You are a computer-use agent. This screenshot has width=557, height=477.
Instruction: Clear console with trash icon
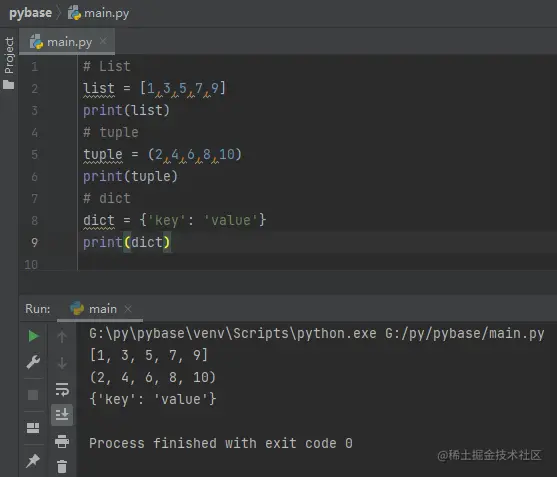pyautogui.click(x=62, y=466)
